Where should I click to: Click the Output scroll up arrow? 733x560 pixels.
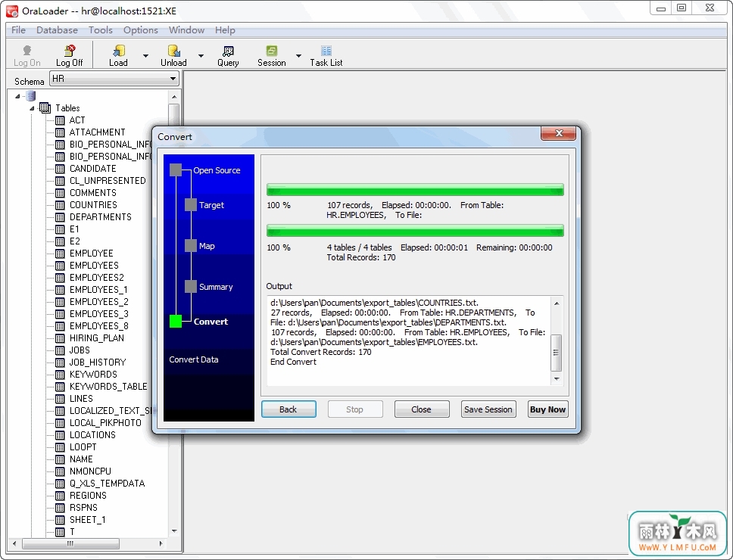pos(557,303)
